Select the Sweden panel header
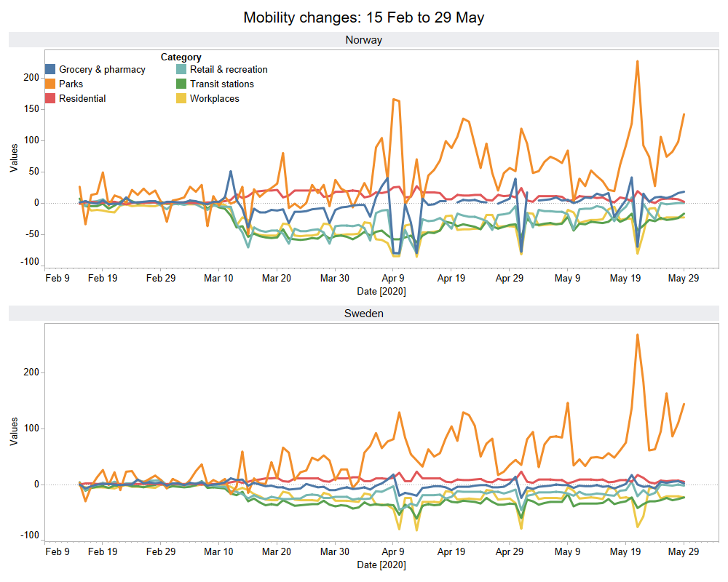The width and height of the screenshot is (728, 582). click(364, 314)
